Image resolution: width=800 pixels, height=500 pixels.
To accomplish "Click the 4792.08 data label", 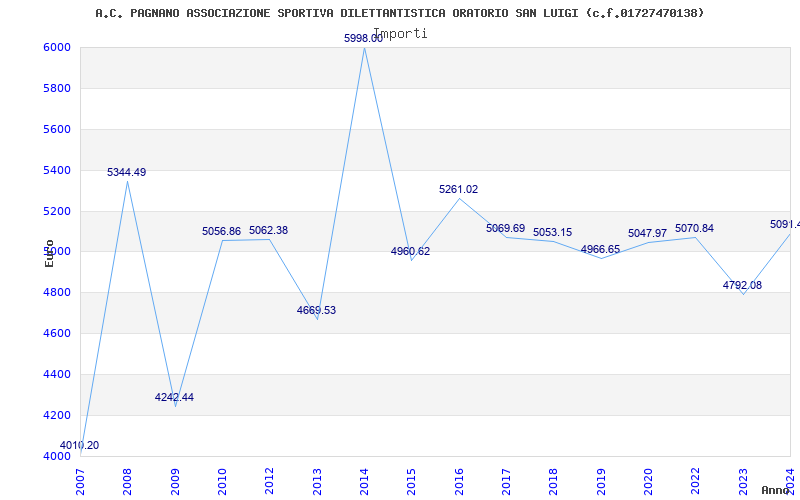I will pos(742,286).
